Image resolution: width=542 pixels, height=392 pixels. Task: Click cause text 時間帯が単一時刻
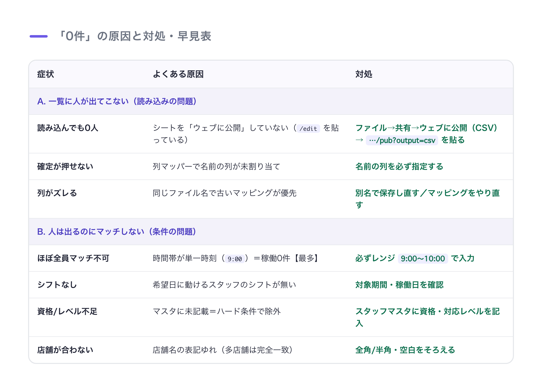point(185,258)
